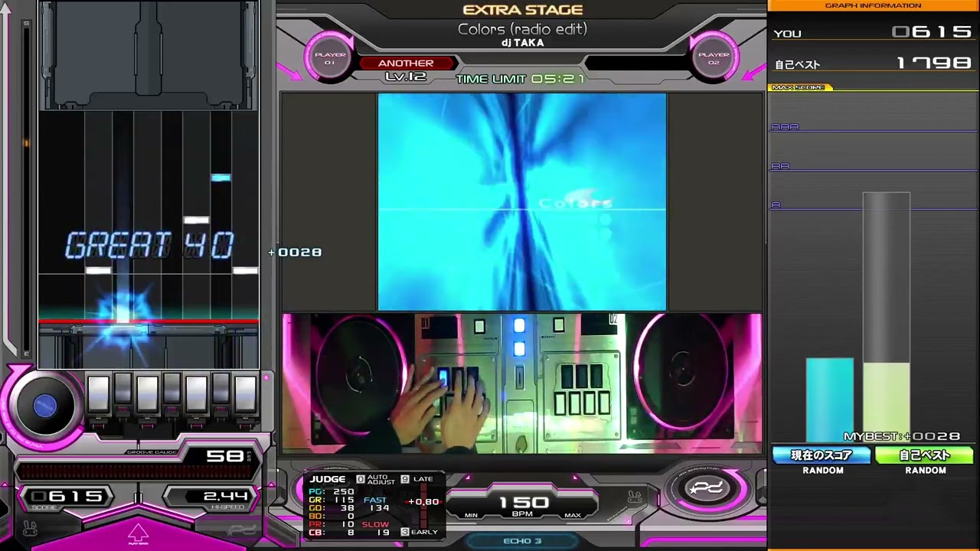Click the PG: 250 judge row
980x551 pixels.
(x=332, y=491)
